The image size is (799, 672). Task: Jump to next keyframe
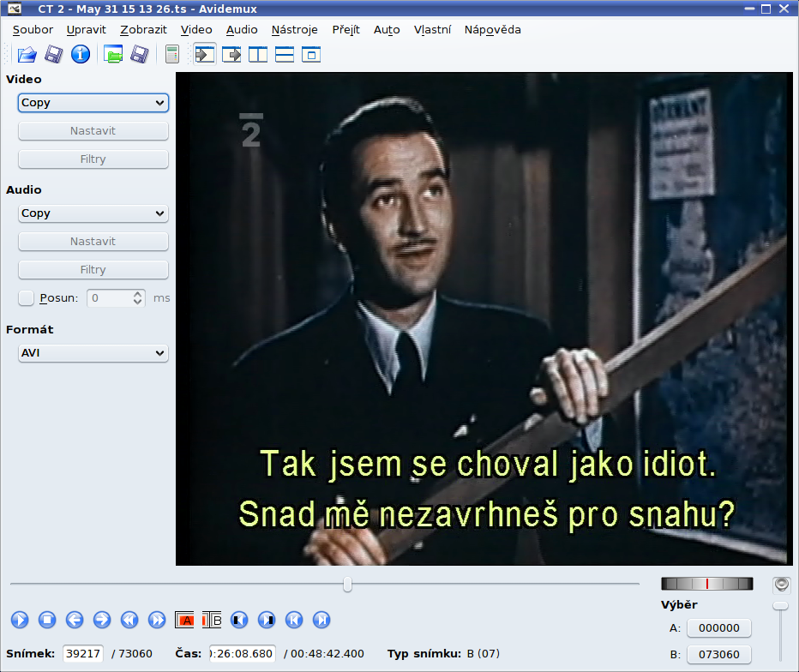[157, 620]
